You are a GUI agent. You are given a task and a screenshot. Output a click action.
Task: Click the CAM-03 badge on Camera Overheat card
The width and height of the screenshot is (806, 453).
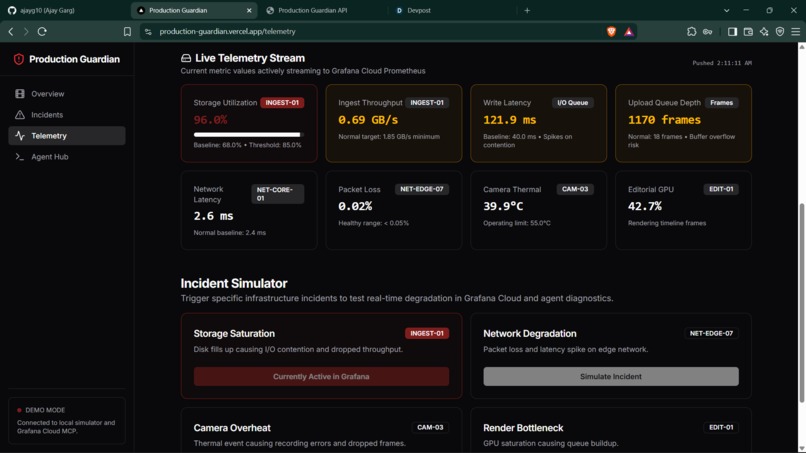click(x=430, y=427)
